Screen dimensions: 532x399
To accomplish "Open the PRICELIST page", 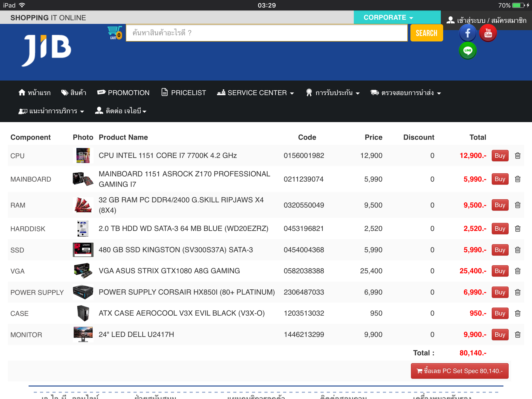I will click(184, 93).
